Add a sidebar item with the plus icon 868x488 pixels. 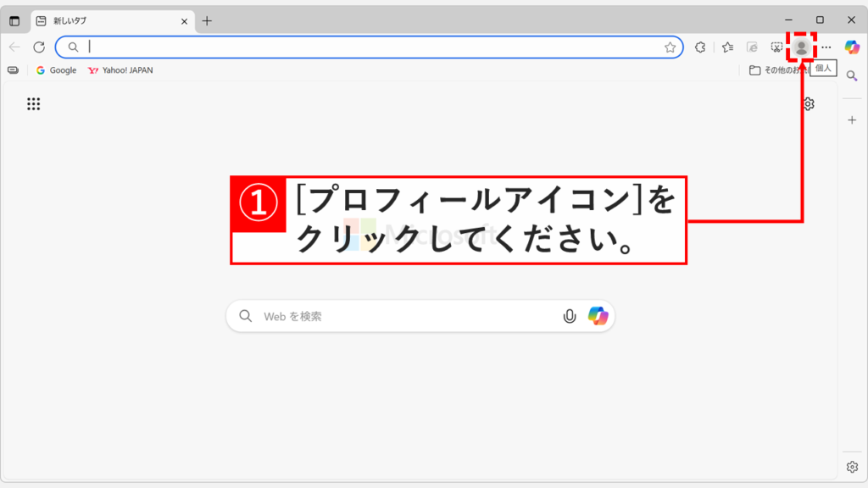(852, 119)
